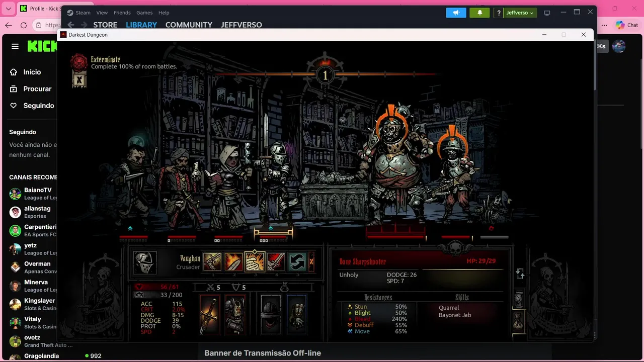Screen dimensions: 644x362
Task: Click the green Kick logo
Action: coord(42,46)
